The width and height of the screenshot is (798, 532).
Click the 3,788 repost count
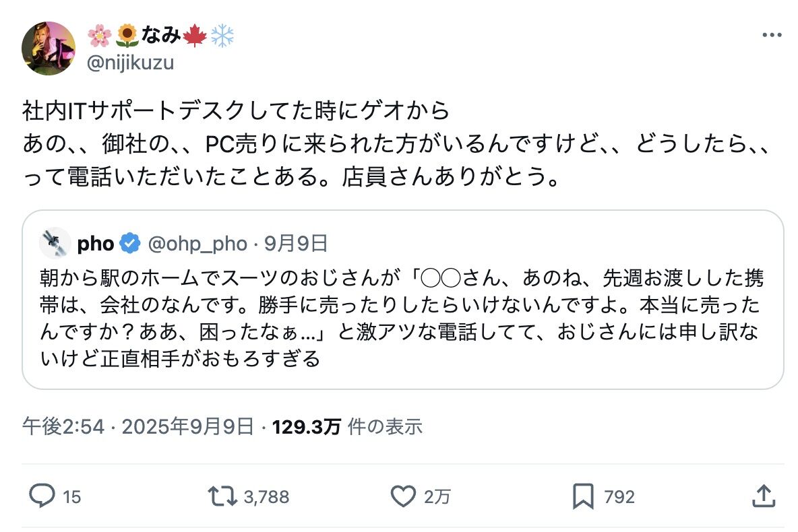[x=266, y=497]
